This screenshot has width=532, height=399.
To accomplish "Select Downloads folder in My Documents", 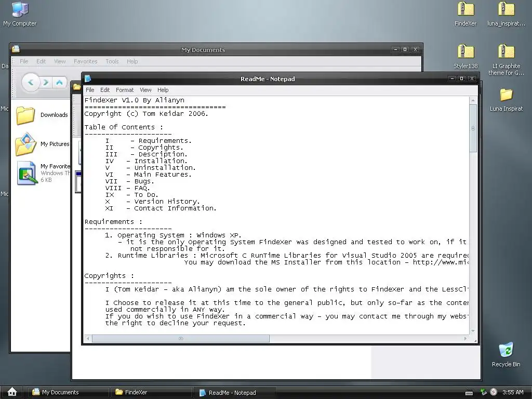I will (x=42, y=115).
